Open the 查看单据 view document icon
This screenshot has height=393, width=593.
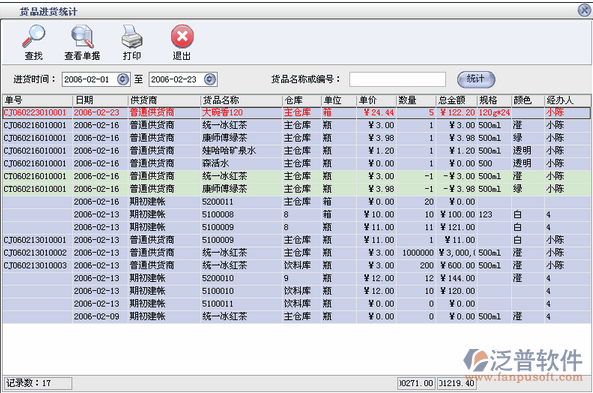coord(82,36)
